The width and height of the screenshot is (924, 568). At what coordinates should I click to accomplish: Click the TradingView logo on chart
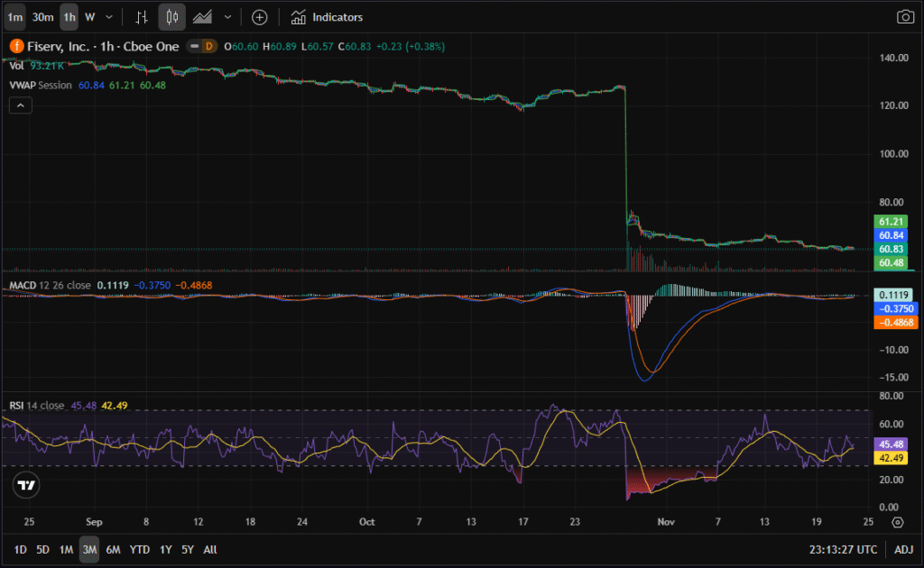[26, 484]
